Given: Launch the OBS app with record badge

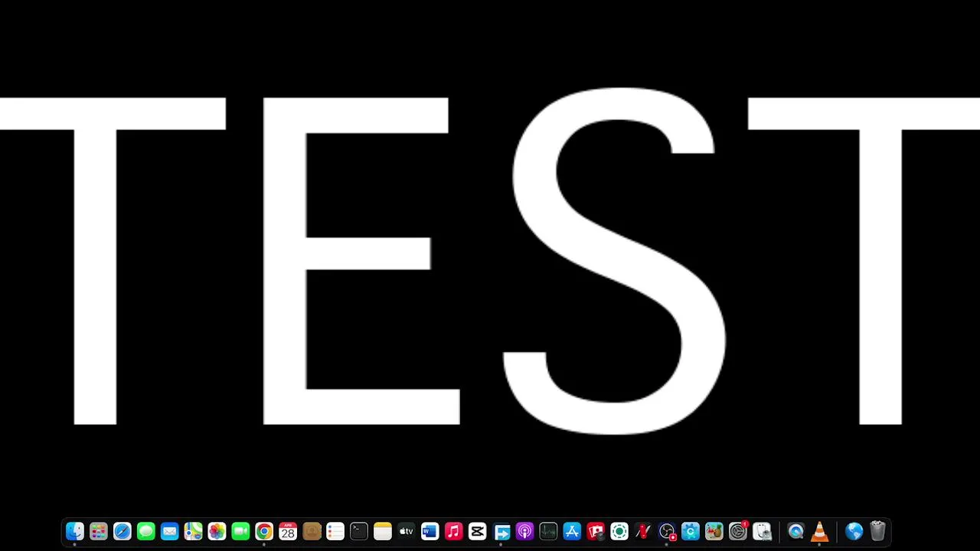Looking at the screenshot, I should coord(667,531).
